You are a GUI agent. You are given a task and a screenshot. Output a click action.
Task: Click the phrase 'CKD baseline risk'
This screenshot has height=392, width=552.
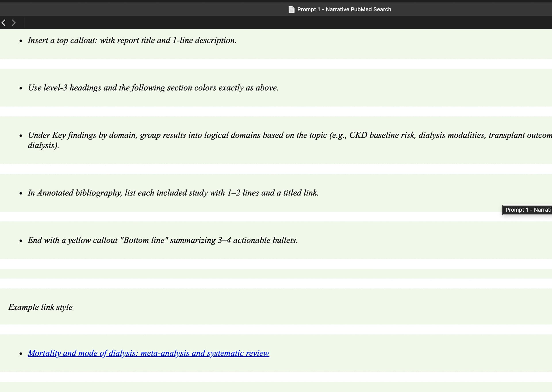click(382, 135)
